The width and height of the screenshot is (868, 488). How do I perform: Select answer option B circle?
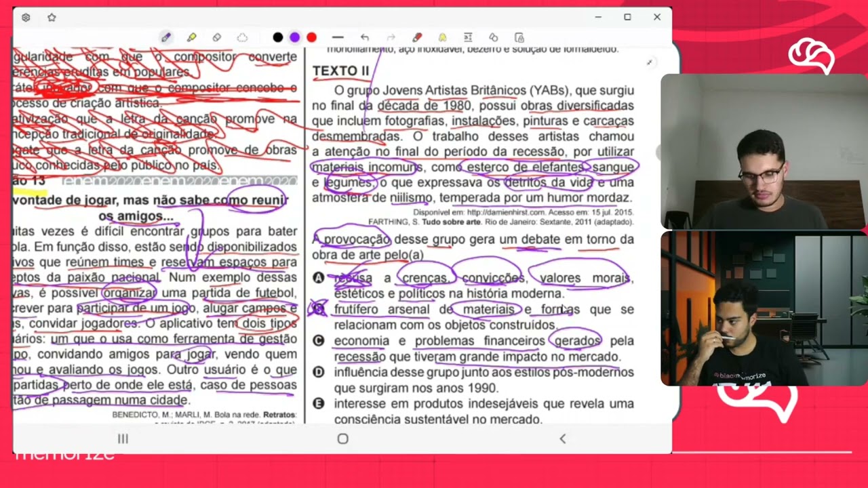point(318,309)
